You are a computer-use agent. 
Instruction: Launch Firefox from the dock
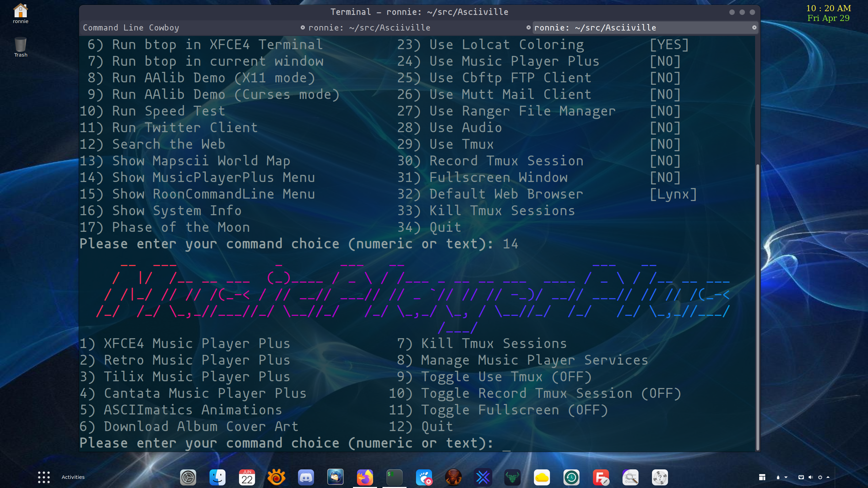click(x=365, y=477)
